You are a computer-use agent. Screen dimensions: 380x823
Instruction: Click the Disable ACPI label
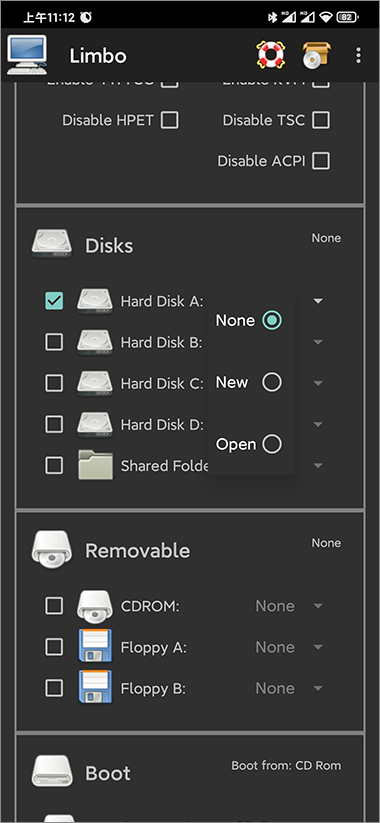[261, 161]
